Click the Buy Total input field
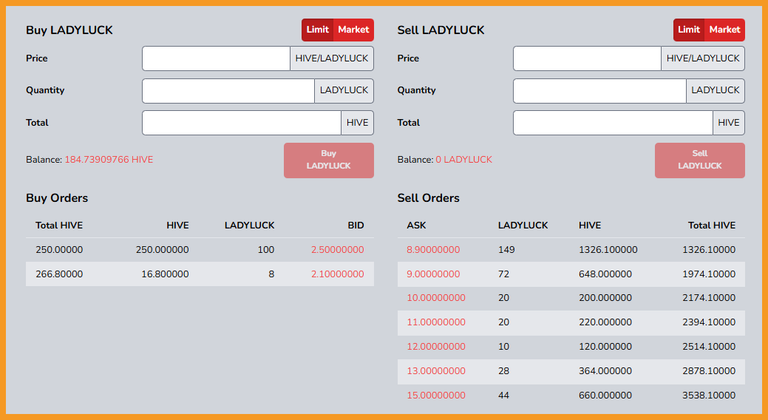 [x=241, y=123]
